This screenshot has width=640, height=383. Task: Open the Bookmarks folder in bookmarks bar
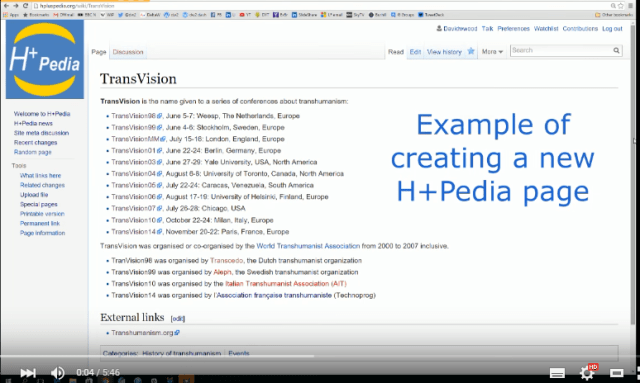[x=36, y=15]
